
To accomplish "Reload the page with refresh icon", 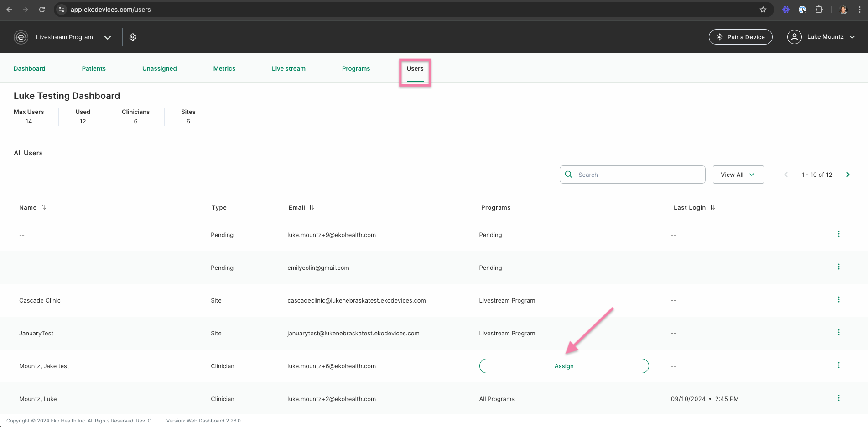I will click(x=42, y=9).
